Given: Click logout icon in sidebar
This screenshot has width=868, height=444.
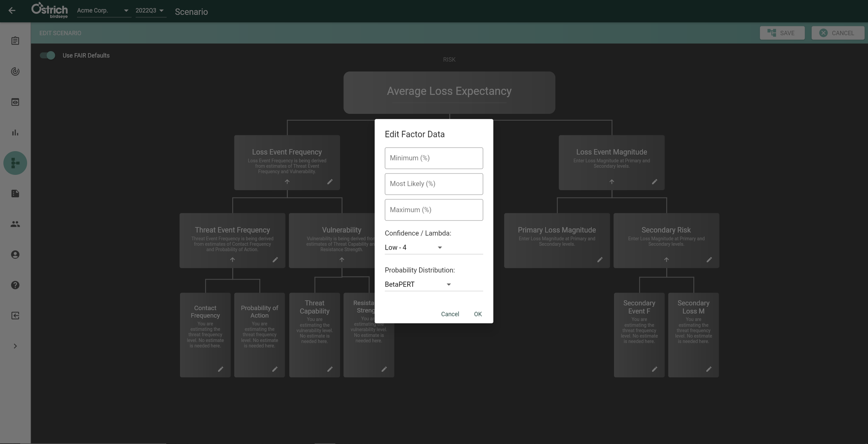Looking at the screenshot, I should 15,316.
